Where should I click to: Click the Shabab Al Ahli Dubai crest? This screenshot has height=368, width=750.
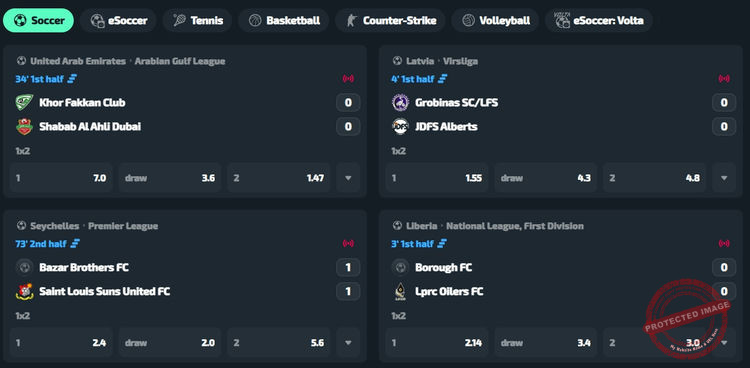24,127
